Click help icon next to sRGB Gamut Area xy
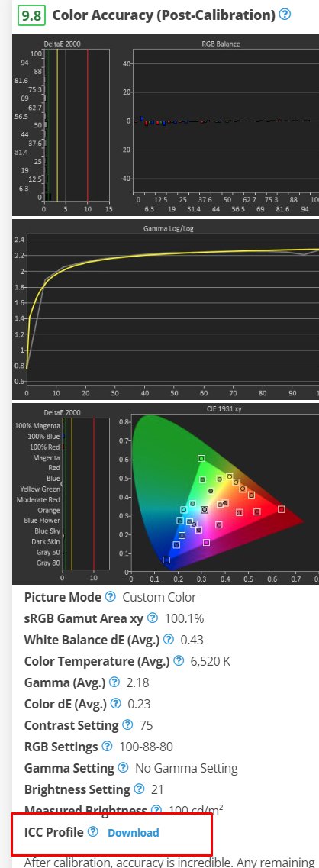Screen dimensions: 319x868 point(153,618)
